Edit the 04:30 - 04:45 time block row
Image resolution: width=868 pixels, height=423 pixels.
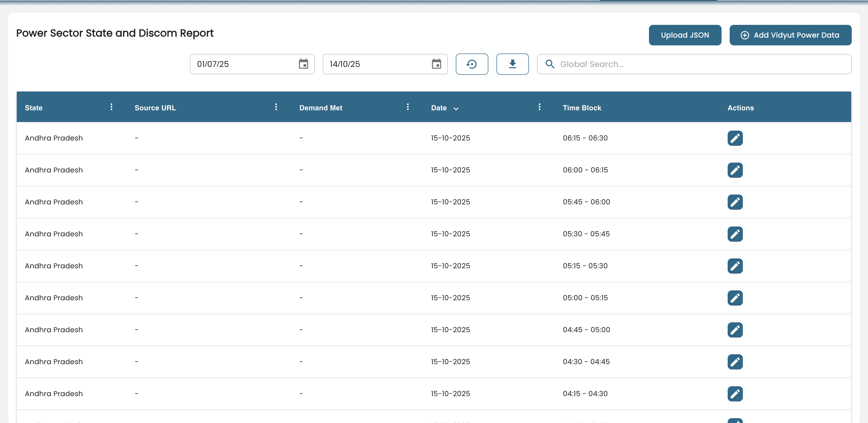735,362
